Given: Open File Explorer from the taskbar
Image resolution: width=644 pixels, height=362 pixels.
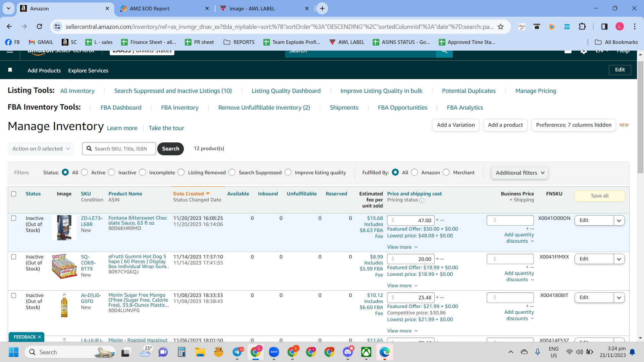Looking at the screenshot, I should (200, 352).
